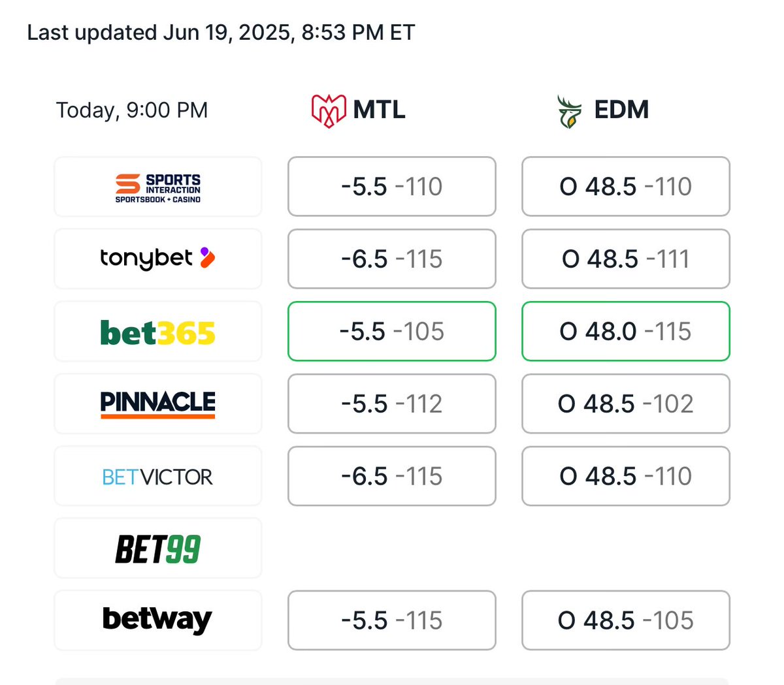This screenshot has height=685, width=784.
Task: Select Pinnacle -5.5 -112 spread
Action: (x=392, y=404)
